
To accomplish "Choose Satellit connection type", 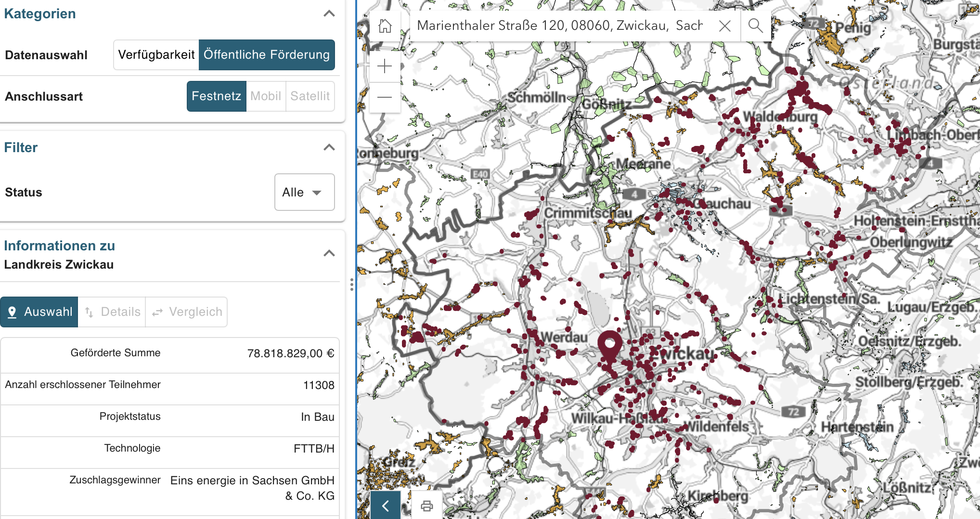I will (310, 96).
